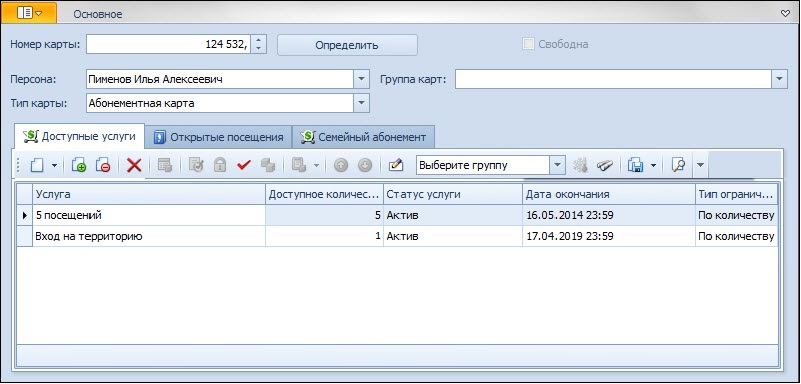Click the move up arrow circle icon

point(341,165)
